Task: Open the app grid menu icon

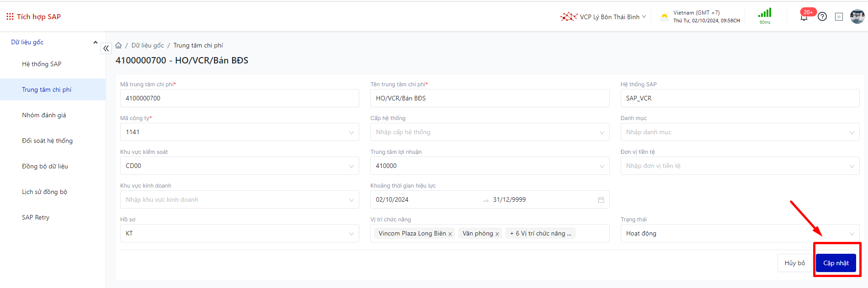Action: pyautogui.click(x=10, y=17)
